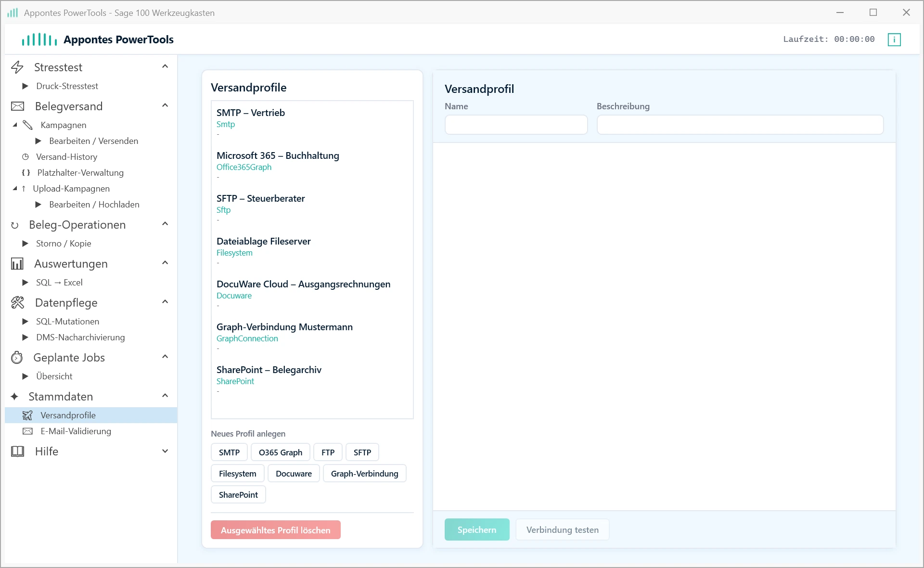The image size is (924, 568).
Task: Click the Stresstest lightning bolt icon
Action: point(17,67)
